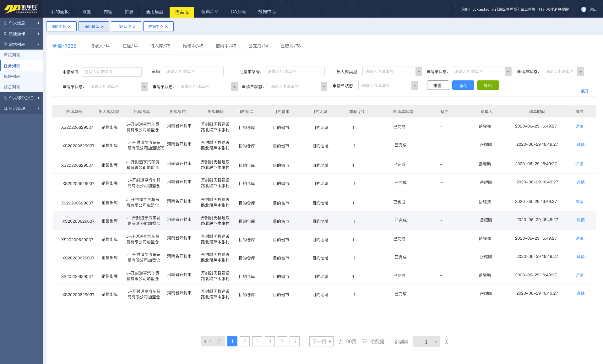Open the 数据中心 top menu

267,12
